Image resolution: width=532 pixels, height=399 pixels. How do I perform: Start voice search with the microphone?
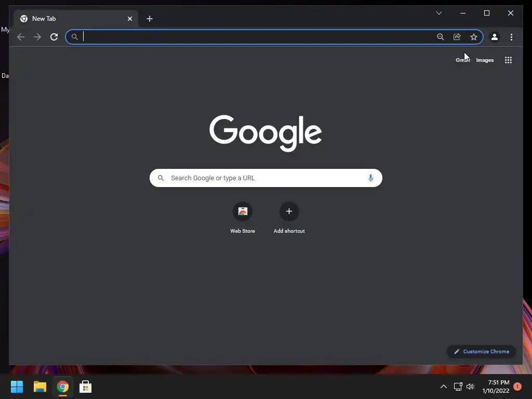(370, 178)
